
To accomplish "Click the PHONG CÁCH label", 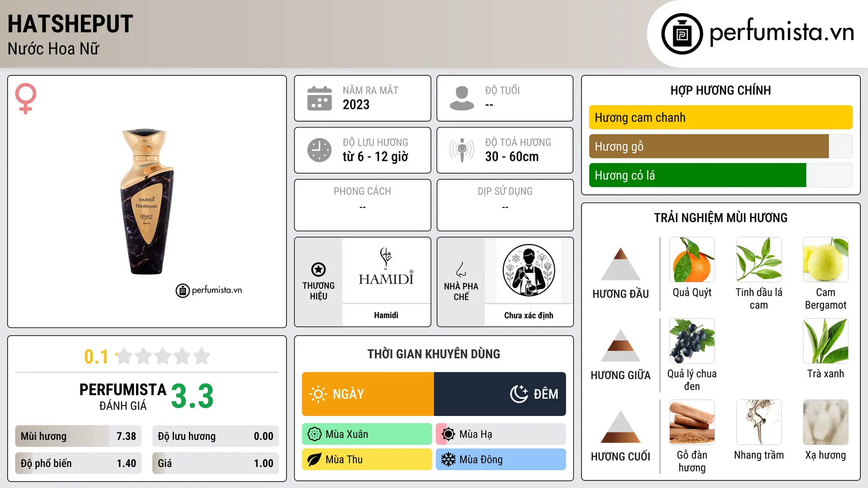I will tap(362, 191).
